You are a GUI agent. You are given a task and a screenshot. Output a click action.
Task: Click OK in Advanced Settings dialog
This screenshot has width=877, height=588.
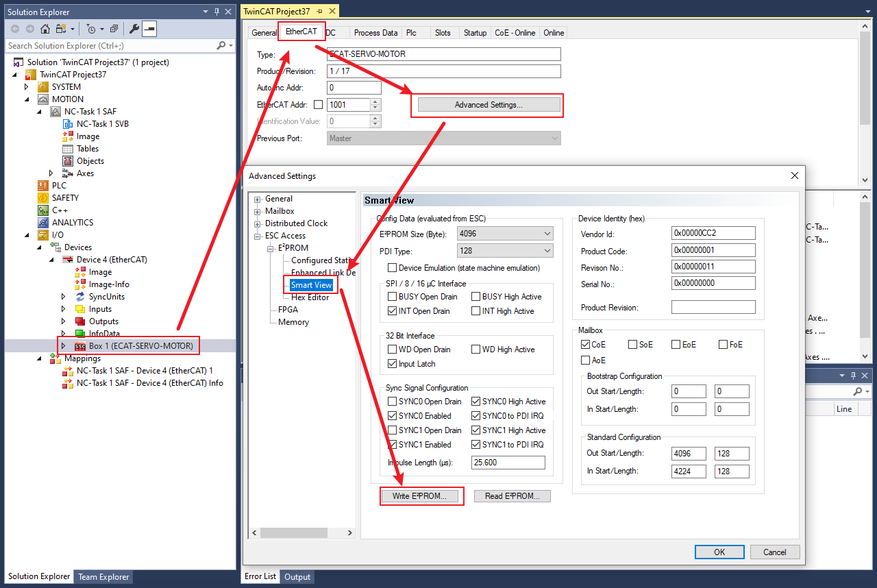pyautogui.click(x=719, y=552)
